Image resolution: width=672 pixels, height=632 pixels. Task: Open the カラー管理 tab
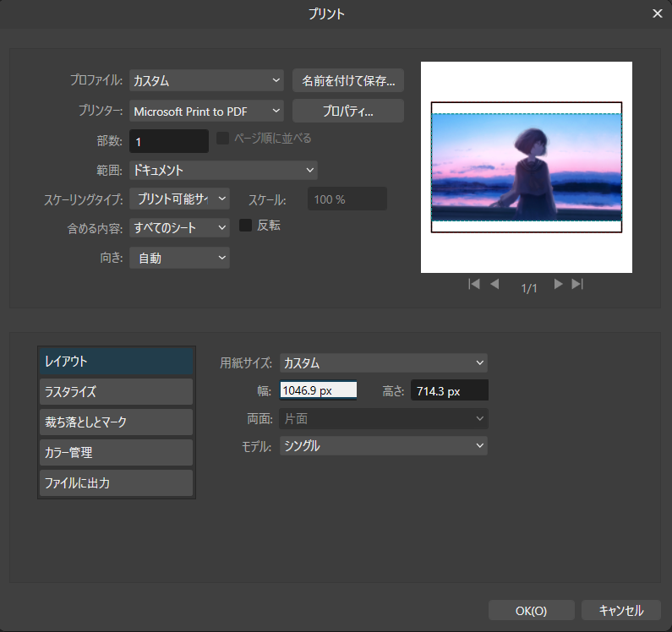tap(116, 453)
